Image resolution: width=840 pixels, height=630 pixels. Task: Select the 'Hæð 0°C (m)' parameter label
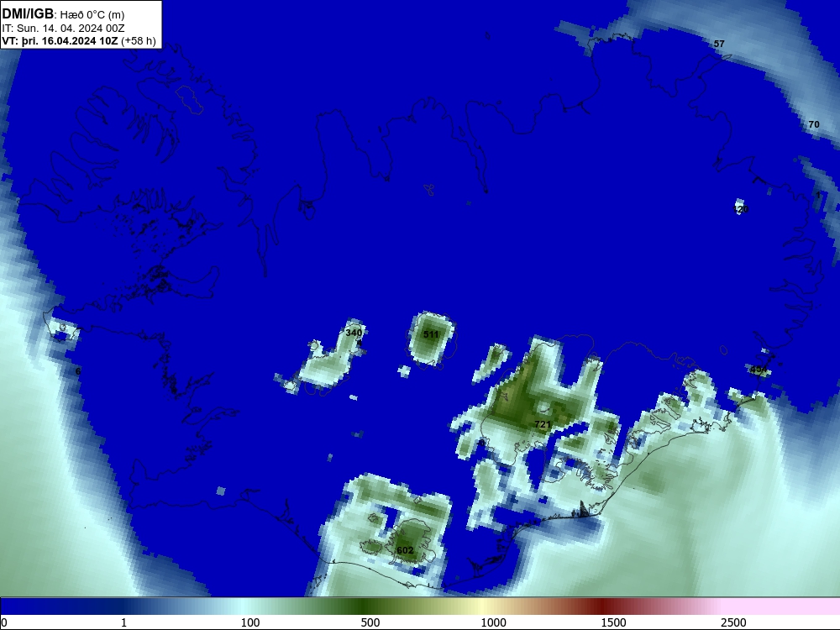92,15
